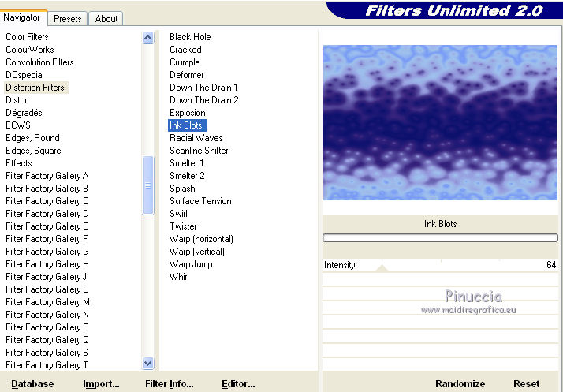
Task: Select Filter Factory Gallery A
Action: point(47,176)
